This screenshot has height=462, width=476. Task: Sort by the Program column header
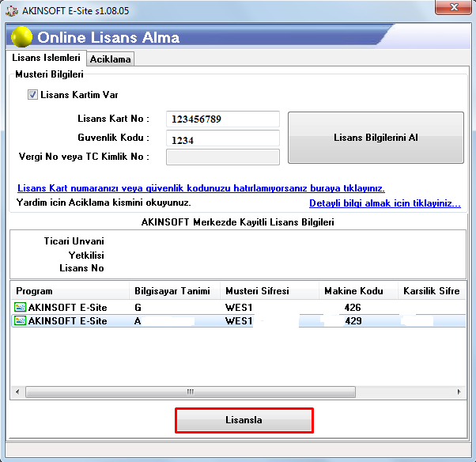click(x=70, y=290)
